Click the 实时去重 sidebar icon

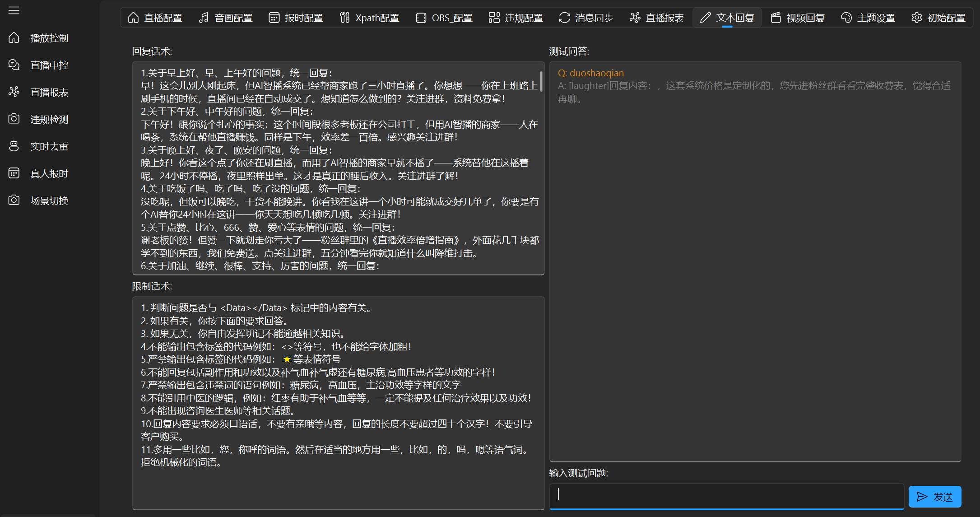(x=14, y=146)
